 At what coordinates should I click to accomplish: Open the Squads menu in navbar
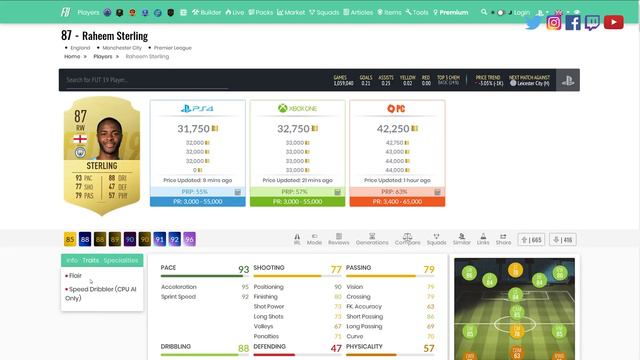tap(324, 13)
